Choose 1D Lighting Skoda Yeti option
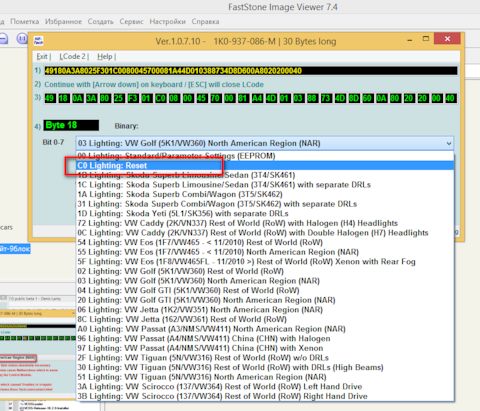The width and height of the screenshot is (480, 411). (265, 214)
